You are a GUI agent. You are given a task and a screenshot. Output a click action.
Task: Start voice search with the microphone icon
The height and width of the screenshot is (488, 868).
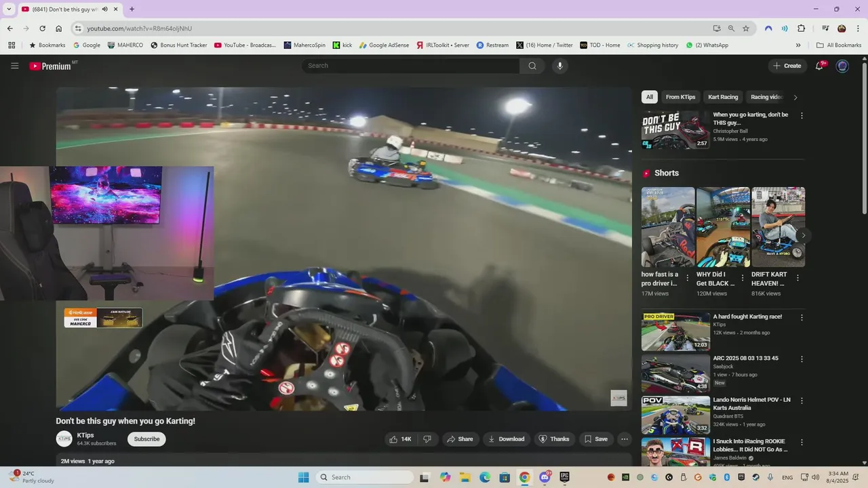(559, 66)
